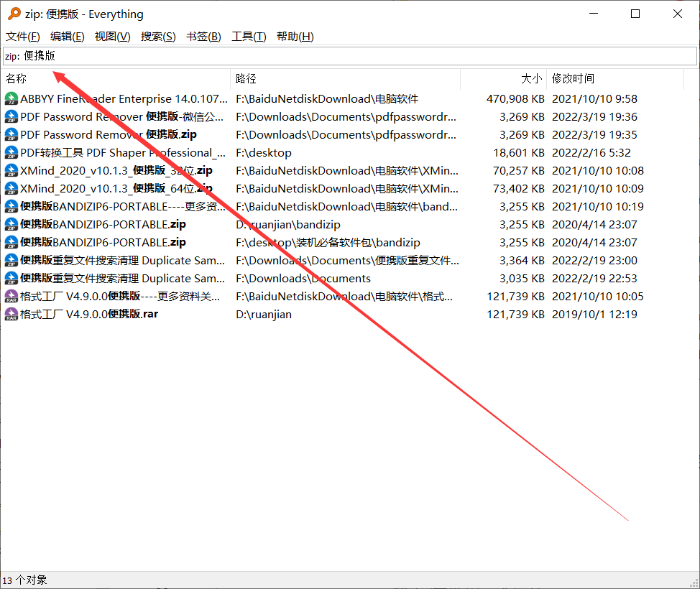
Task: Click zip icon of XMind 便携版 32位.zip
Action: tap(11, 170)
